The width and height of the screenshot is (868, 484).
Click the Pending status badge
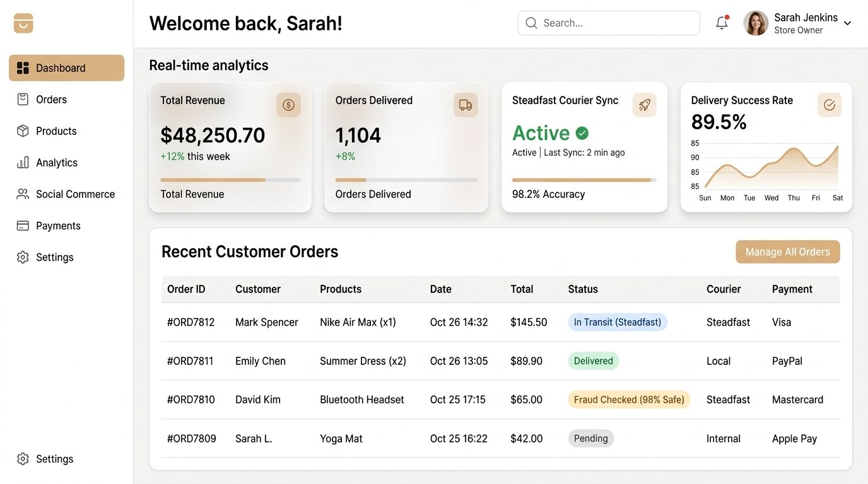point(591,439)
